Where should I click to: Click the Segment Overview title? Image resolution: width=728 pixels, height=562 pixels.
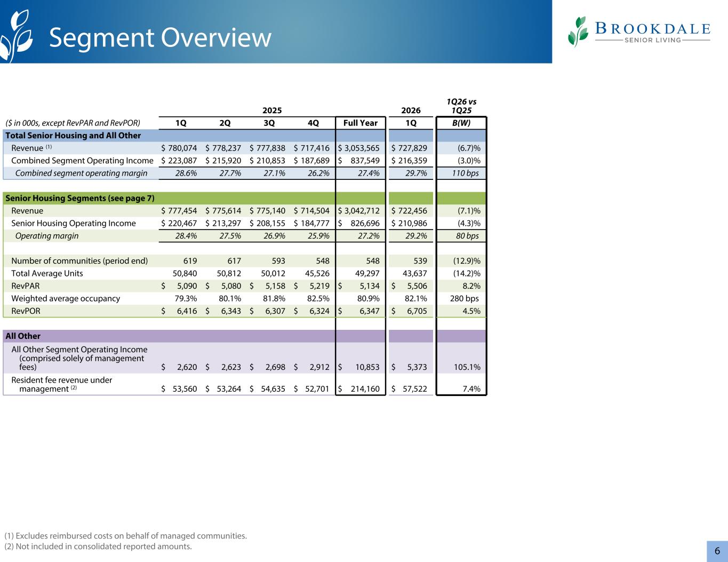tap(160, 38)
